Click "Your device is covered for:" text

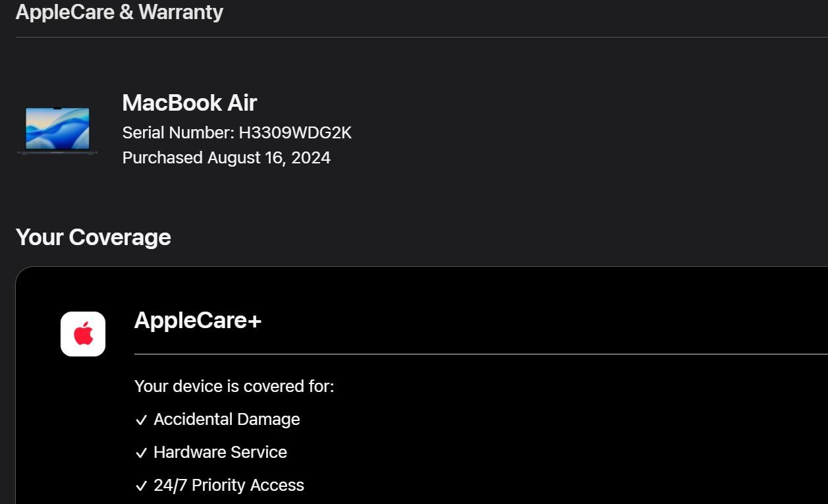(234, 386)
